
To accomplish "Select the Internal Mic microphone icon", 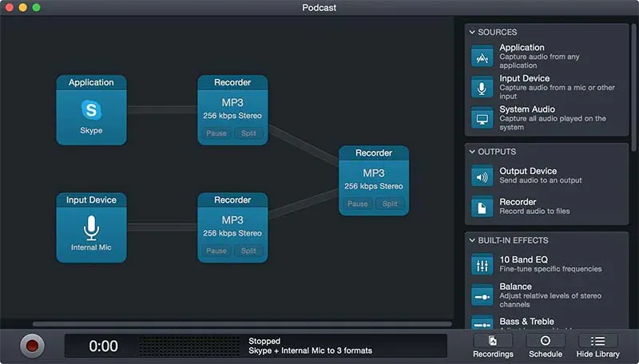I will (x=91, y=228).
